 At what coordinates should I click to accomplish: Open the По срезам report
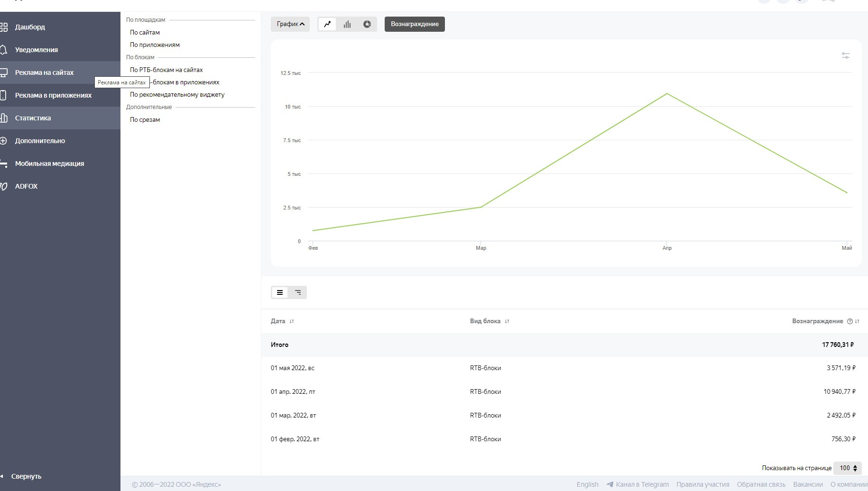(145, 119)
